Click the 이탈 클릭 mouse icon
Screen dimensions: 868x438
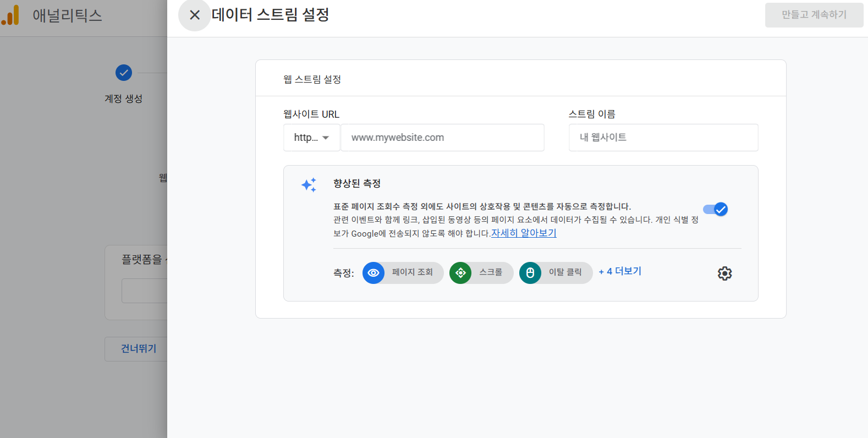tap(530, 273)
